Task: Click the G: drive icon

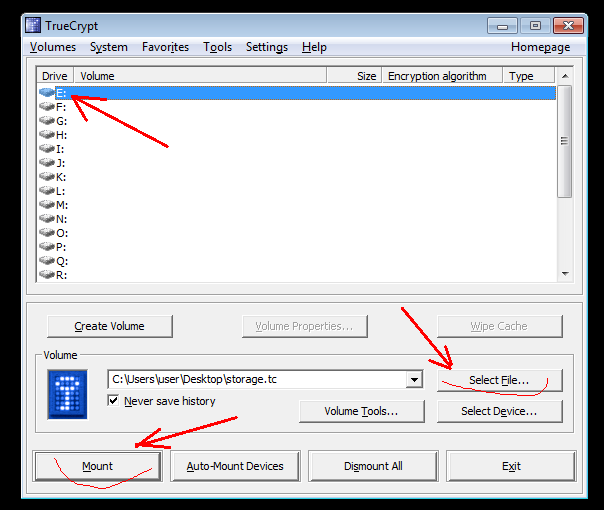Action: click(x=46, y=121)
